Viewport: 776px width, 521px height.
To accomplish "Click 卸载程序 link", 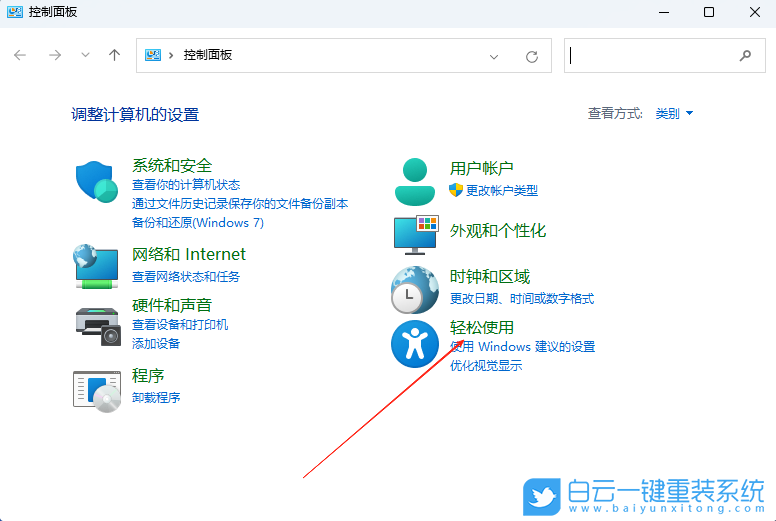I will point(156,398).
